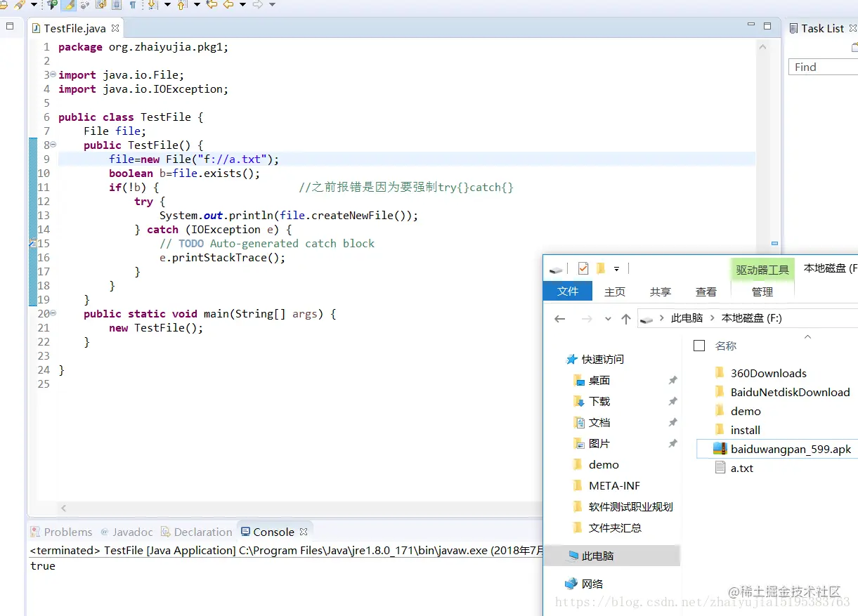
Task: Sort files by the 名称 column header
Action: coord(726,346)
